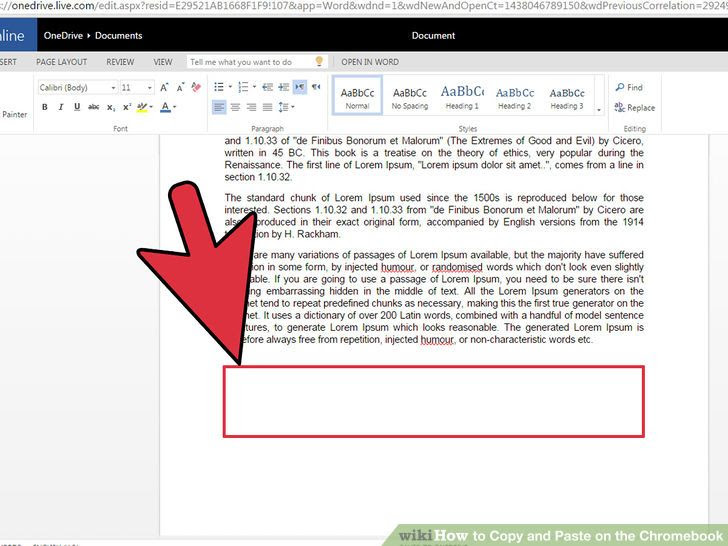Screen dimensions: 728x546
Task: Toggle italic formatting
Action: (61, 107)
